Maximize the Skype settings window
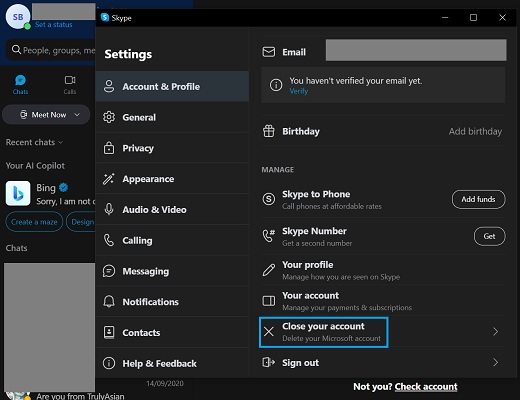The height and width of the screenshot is (400, 520). pos(473,17)
